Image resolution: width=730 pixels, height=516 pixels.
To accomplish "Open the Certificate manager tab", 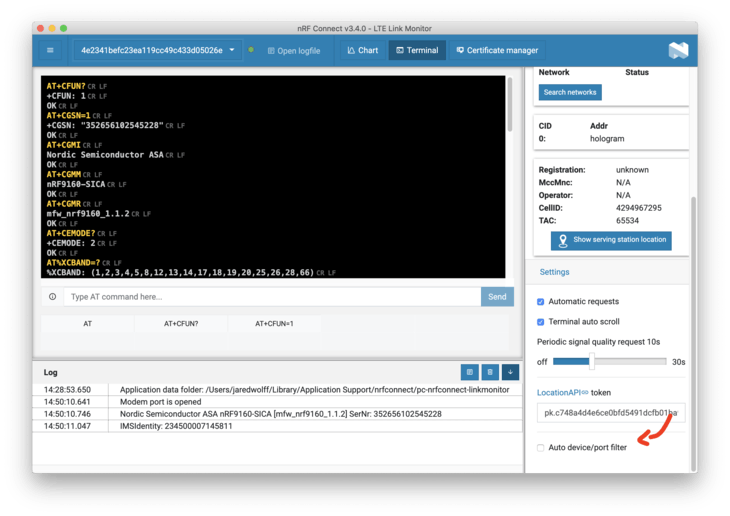I will point(497,50).
